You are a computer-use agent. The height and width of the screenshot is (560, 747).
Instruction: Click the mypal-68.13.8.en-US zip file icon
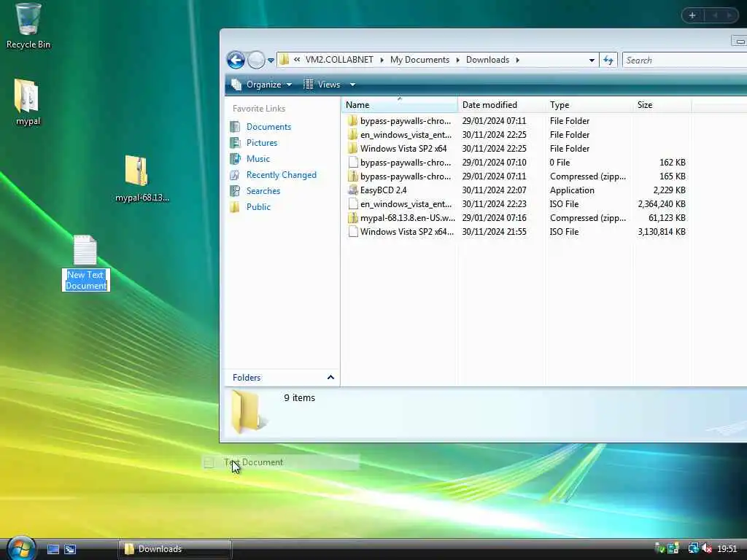tap(352, 217)
